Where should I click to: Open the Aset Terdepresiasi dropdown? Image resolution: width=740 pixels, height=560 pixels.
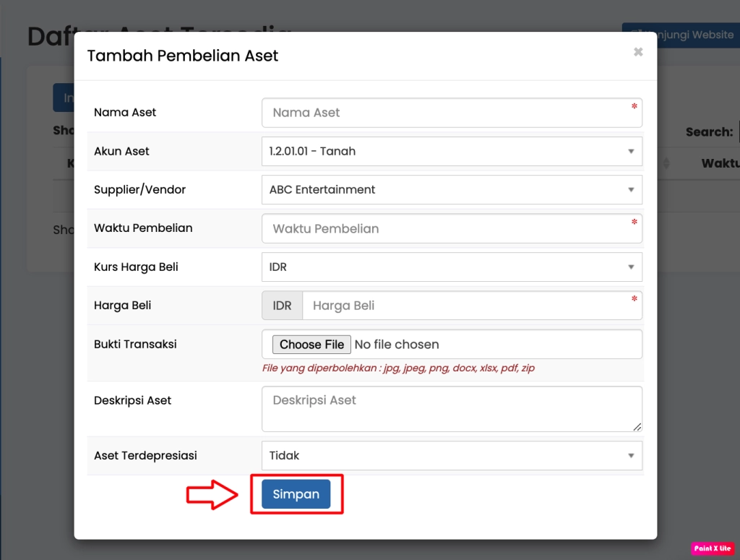point(451,456)
